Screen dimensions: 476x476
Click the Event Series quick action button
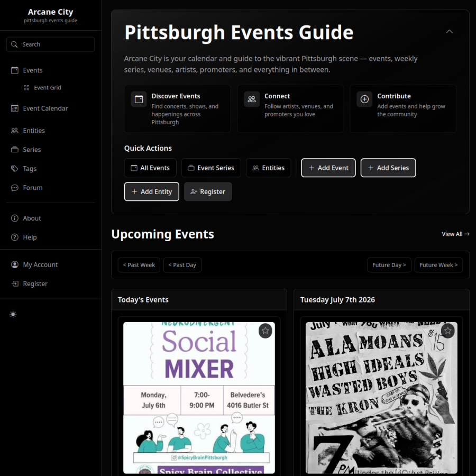click(x=211, y=168)
